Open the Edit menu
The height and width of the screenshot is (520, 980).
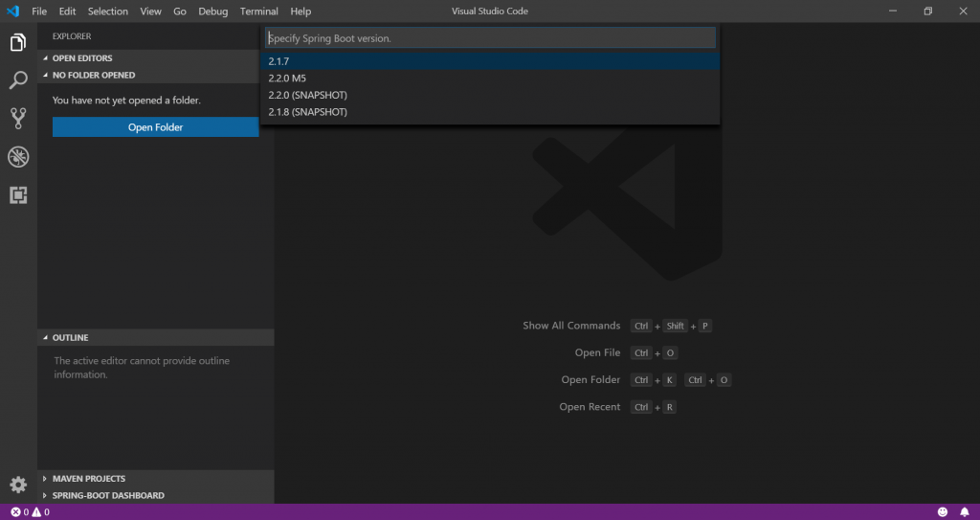68,11
